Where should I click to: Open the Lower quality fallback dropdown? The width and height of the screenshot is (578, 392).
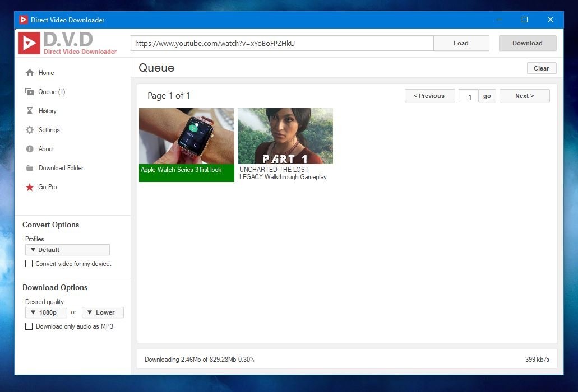103,312
